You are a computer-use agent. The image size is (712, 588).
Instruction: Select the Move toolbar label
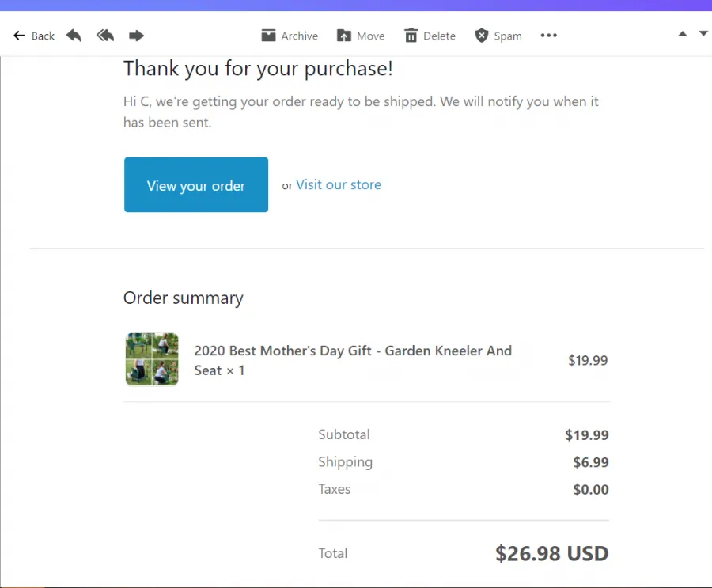click(x=370, y=36)
